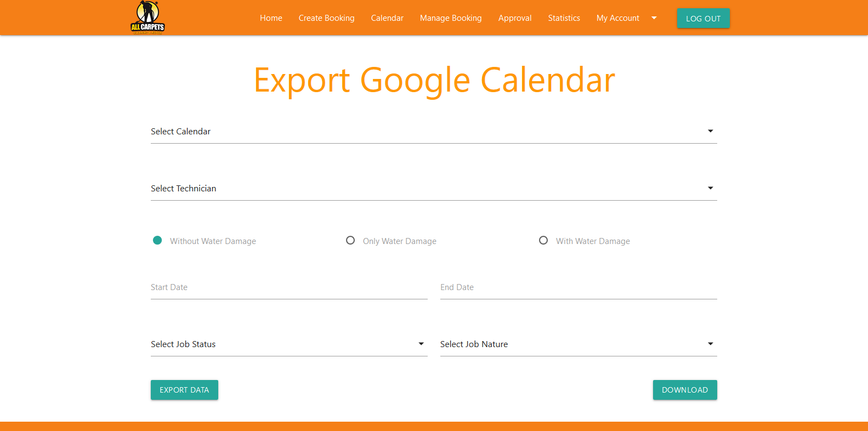868x431 pixels.
Task: Click the End Date field
Action: (578, 287)
